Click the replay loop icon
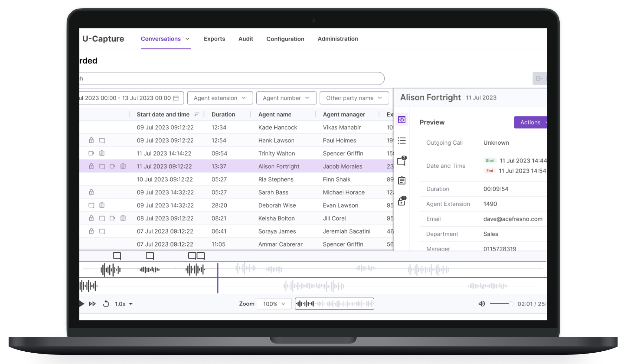This screenshot has width=625, height=364. (106, 304)
